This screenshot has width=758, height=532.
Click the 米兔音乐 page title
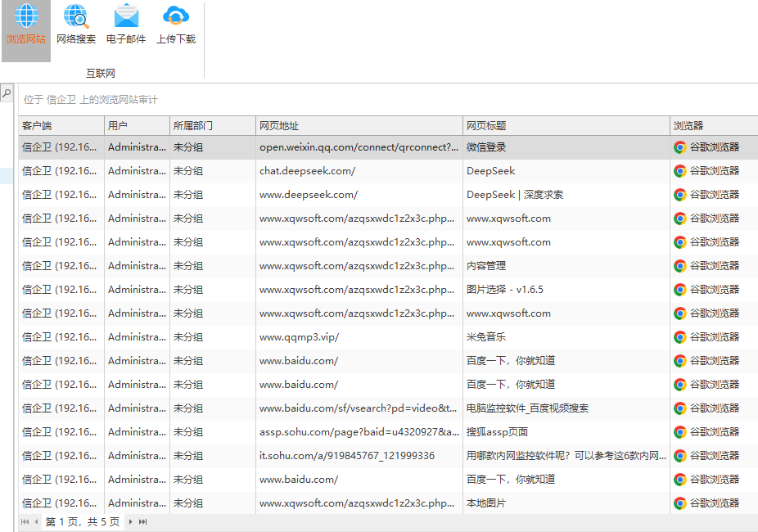tap(486, 336)
